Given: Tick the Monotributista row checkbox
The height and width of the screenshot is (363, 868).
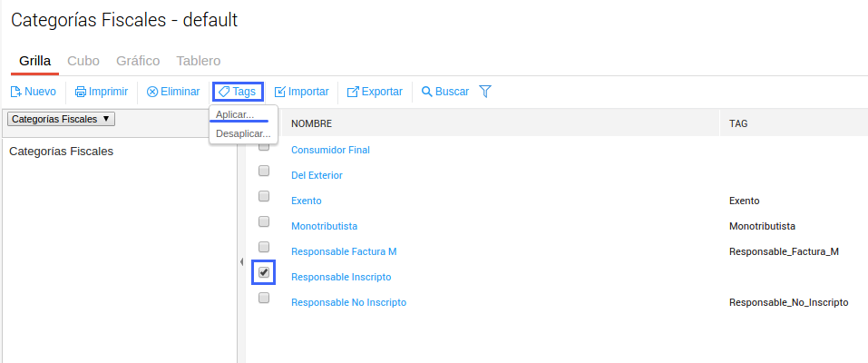Looking at the screenshot, I should click(x=264, y=221).
